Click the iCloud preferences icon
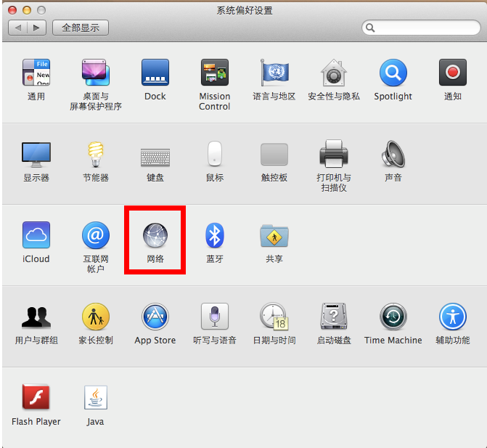Viewport: 487px width, 448px height. pyautogui.click(x=36, y=236)
